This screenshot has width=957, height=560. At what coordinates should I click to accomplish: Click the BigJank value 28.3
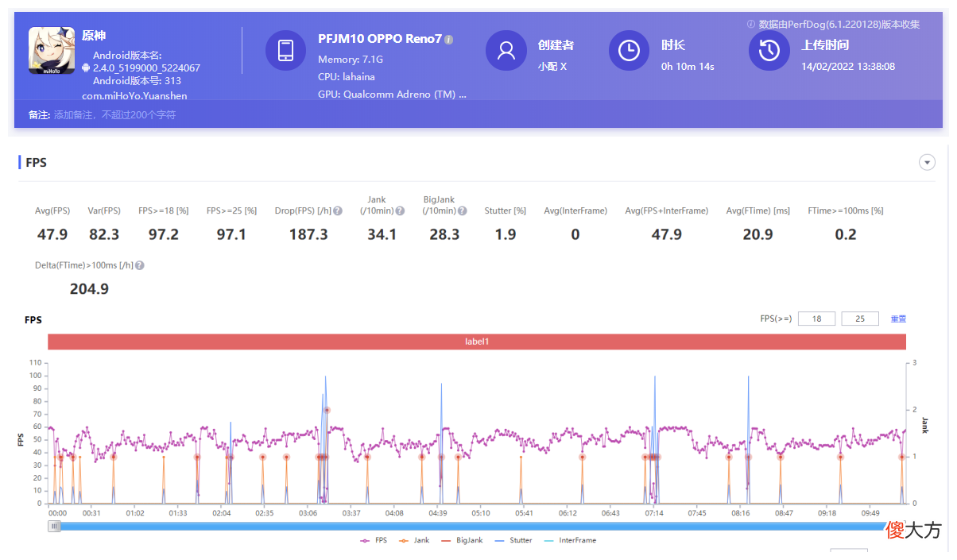[x=444, y=234]
